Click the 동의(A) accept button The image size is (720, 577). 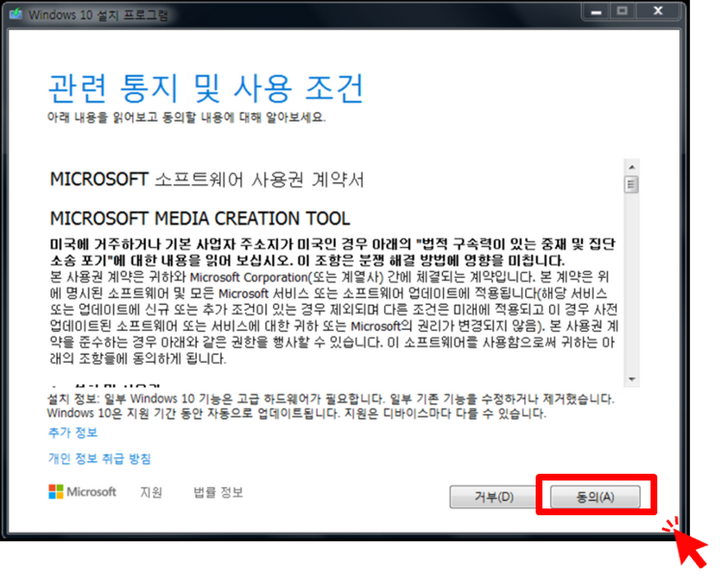(x=595, y=496)
